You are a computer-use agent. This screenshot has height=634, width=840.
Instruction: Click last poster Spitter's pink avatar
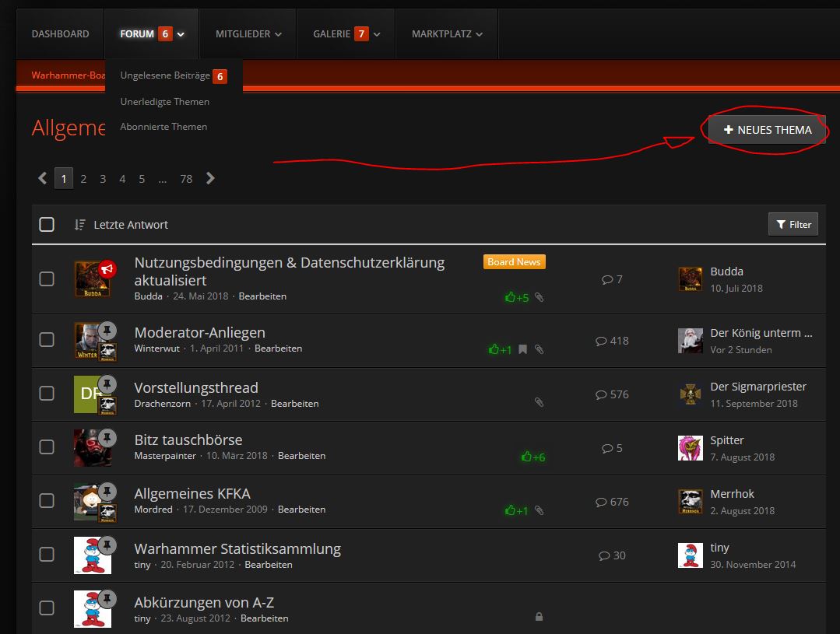click(x=691, y=448)
